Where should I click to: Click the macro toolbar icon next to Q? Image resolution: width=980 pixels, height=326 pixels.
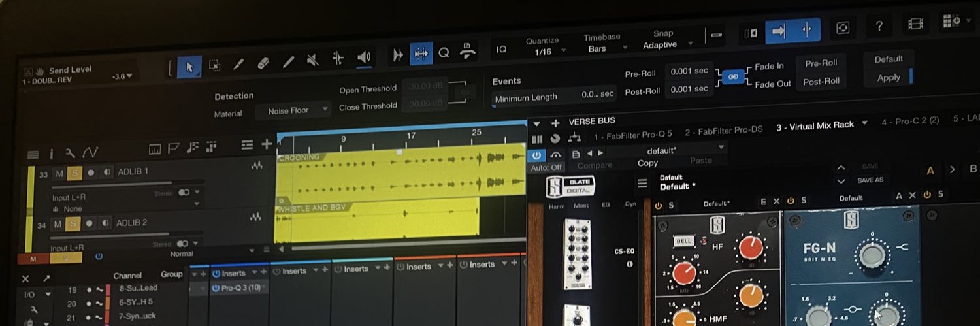coord(467,51)
